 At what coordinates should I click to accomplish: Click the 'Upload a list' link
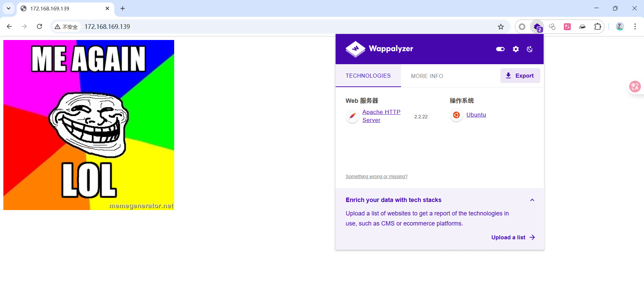point(513,237)
